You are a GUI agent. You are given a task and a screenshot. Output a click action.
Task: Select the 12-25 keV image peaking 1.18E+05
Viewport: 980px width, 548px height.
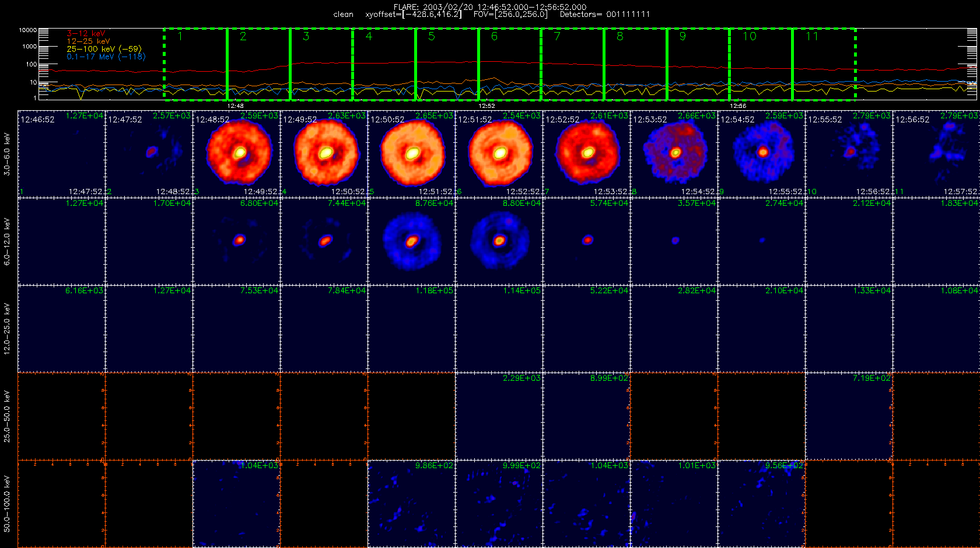coord(412,329)
